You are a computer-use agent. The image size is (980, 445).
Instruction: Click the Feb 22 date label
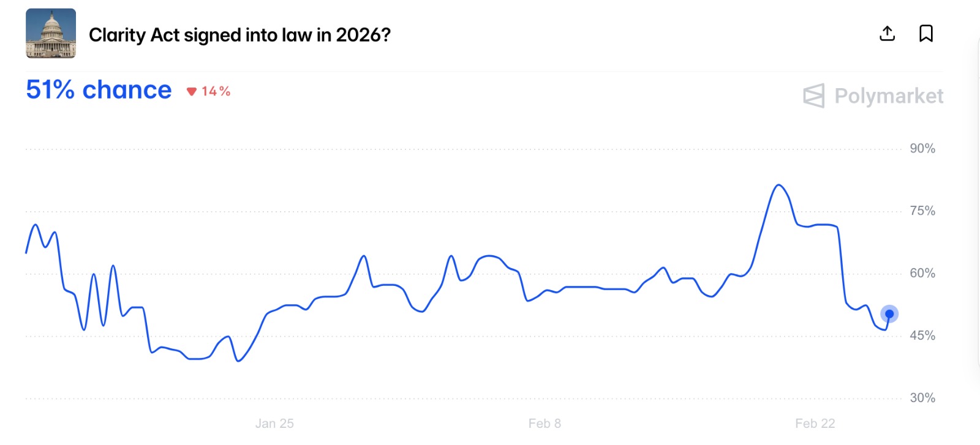click(x=815, y=423)
